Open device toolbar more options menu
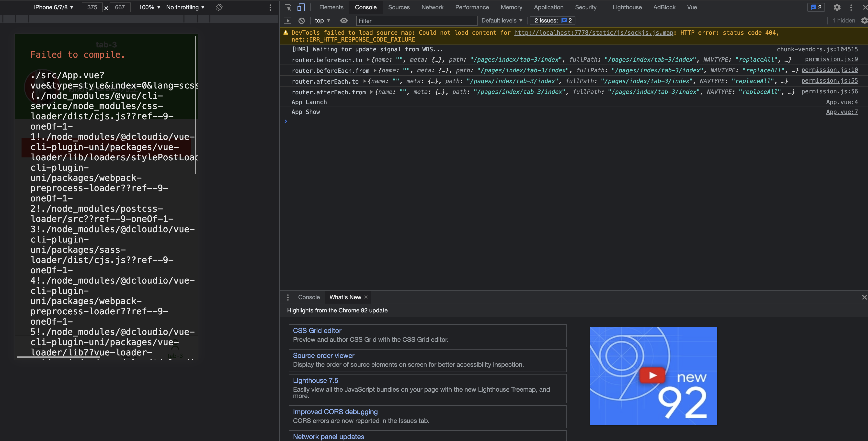This screenshot has width=868, height=441. (270, 7)
